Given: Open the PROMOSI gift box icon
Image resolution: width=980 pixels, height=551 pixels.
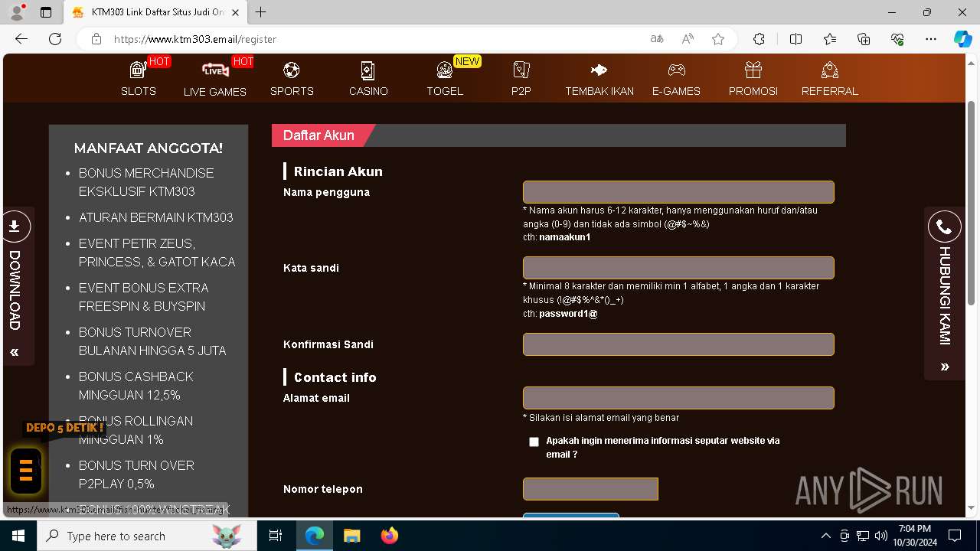Looking at the screenshot, I should tap(753, 70).
